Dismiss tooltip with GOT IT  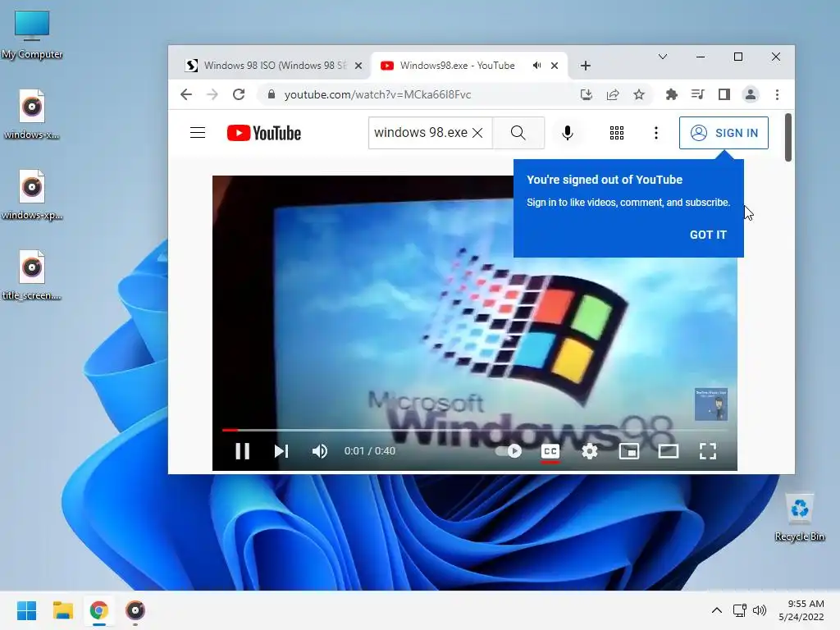click(x=708, y=235)
